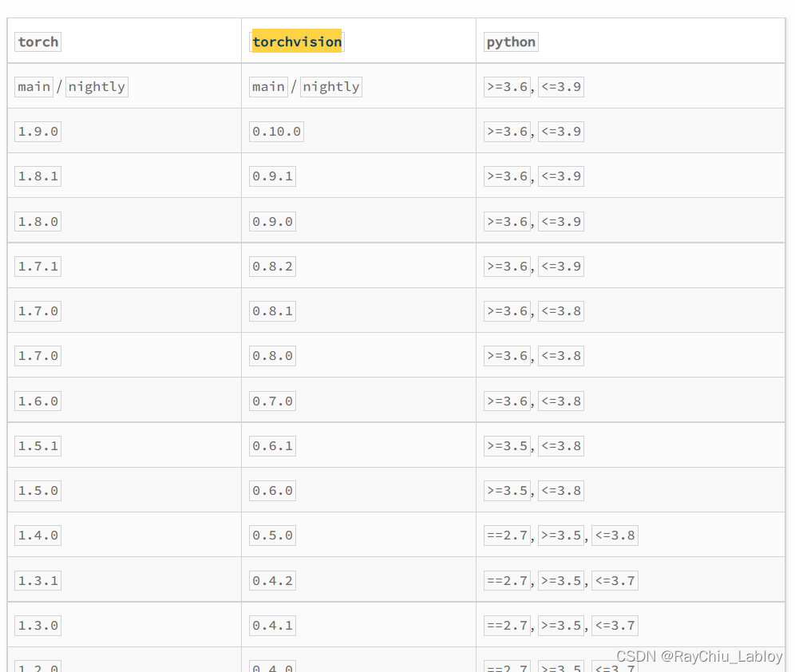The width and height of the screenshot is (795, 672).
Task: Click torchvision version 0.7.0
Action: (x=272, y=401)
